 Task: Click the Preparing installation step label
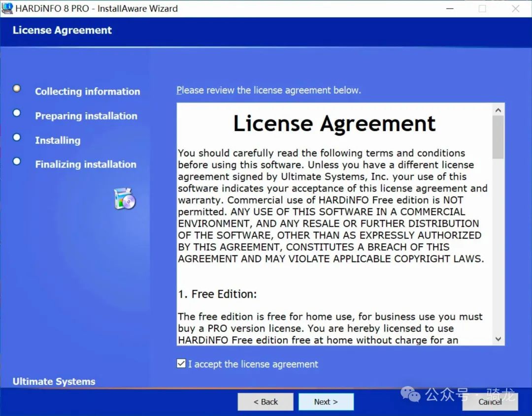pyautogui.click(x=86, y=116)
